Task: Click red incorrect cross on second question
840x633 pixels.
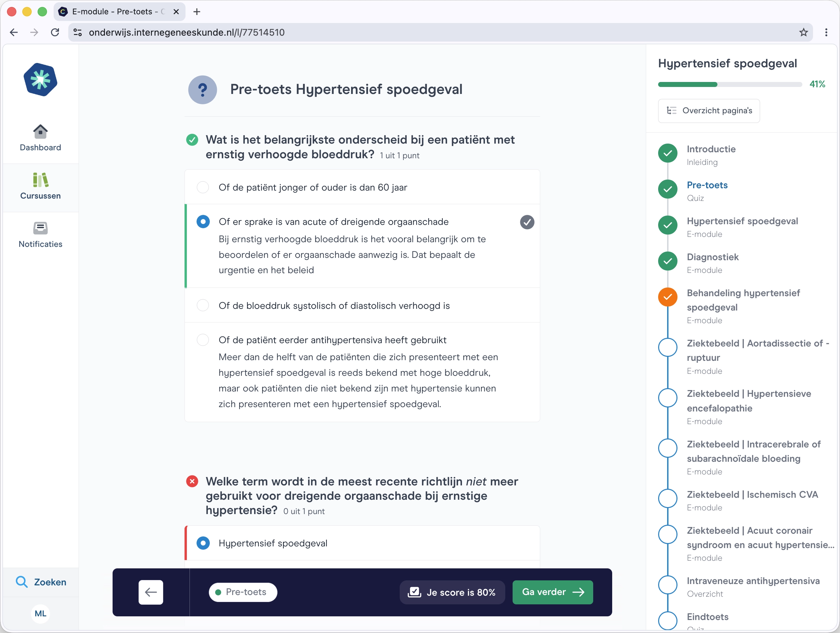Action: (x=192, y=481)
